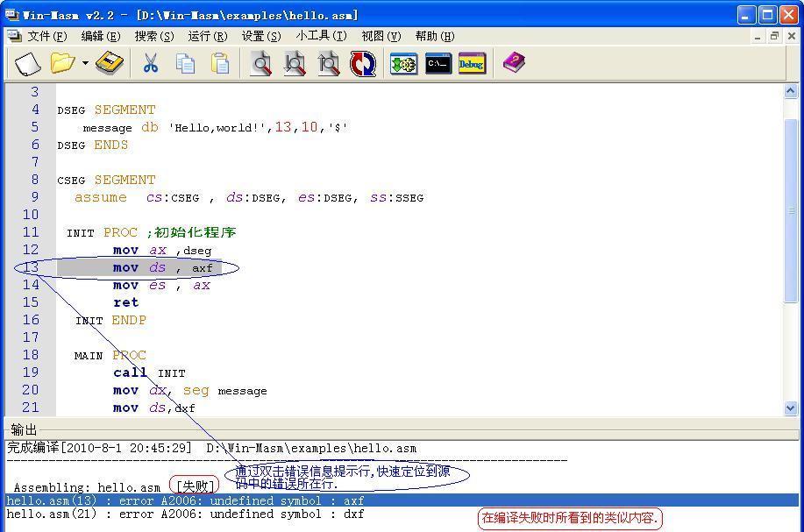
Task: Open the 视图(V) menu
Action: [x=381, y=36]
